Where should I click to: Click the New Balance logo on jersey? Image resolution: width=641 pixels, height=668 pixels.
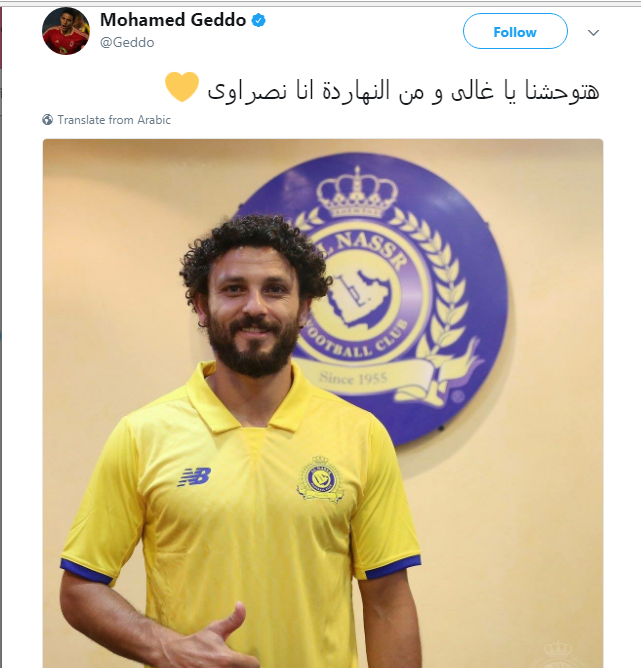pyautogui.click(x=194, y=477)
